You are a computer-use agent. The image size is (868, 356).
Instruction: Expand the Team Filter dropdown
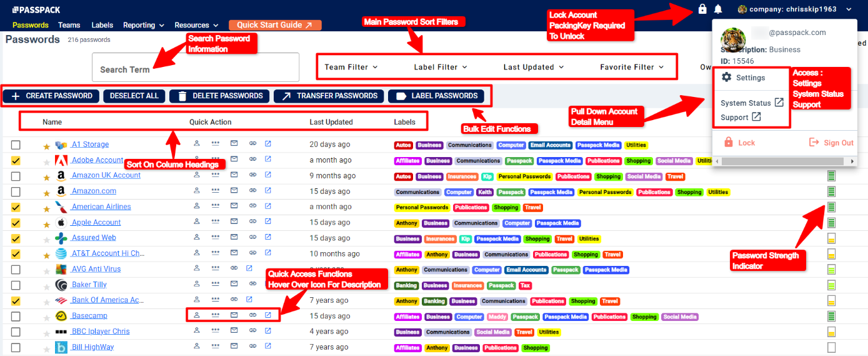[351, 67]
